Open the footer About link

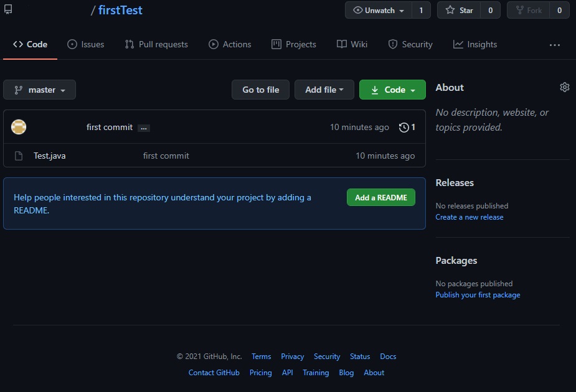[x=374, y=373]
